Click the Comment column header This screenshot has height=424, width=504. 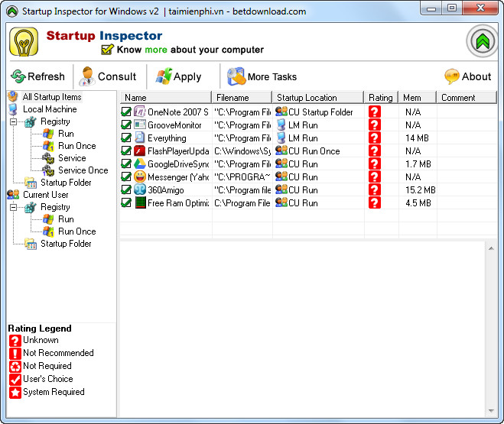click(x=467, y=98)
